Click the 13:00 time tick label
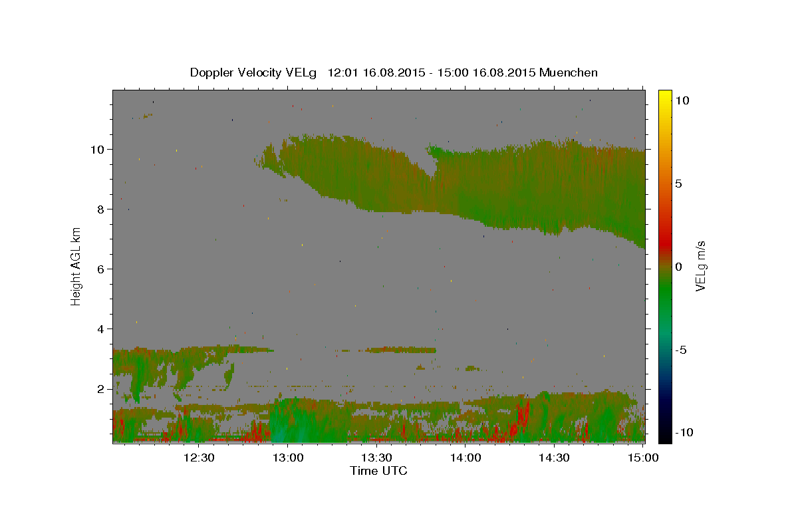The image size is (798, 532). [287, 458]
